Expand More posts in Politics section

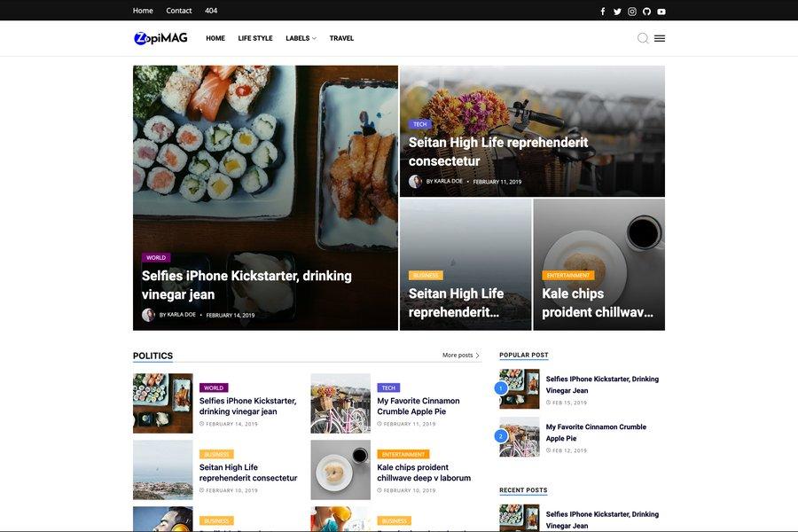456,354
